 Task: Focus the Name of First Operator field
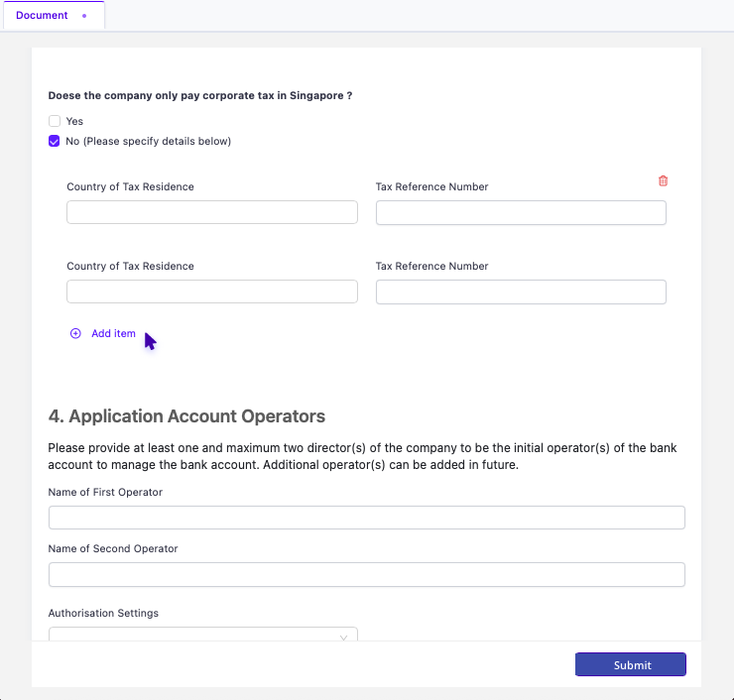point(366,518)
